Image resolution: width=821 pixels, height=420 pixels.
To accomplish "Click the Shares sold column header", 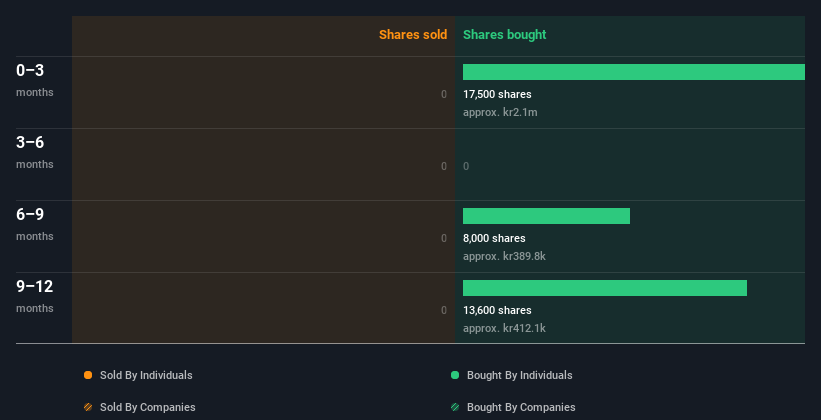I will click(x=413, y=35).
